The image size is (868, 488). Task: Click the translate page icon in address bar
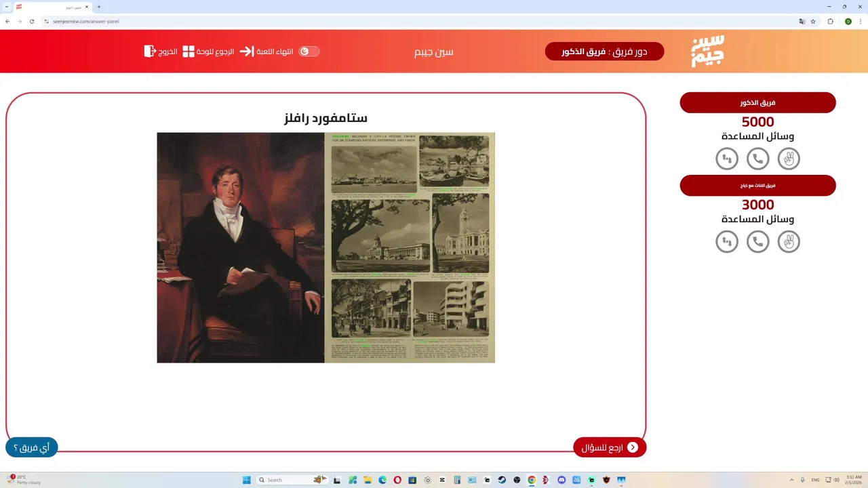pos(802,21)
